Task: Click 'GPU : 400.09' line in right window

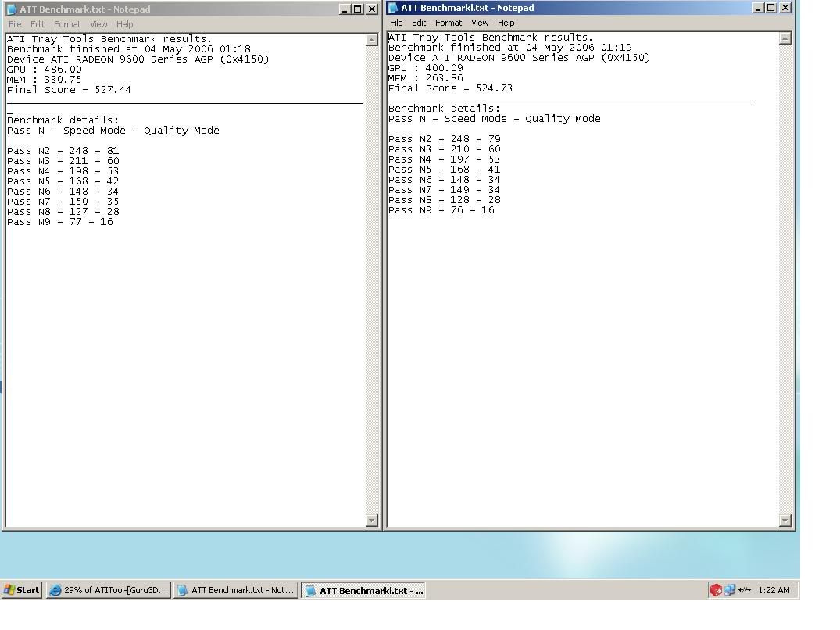Action: coord(426,67)
